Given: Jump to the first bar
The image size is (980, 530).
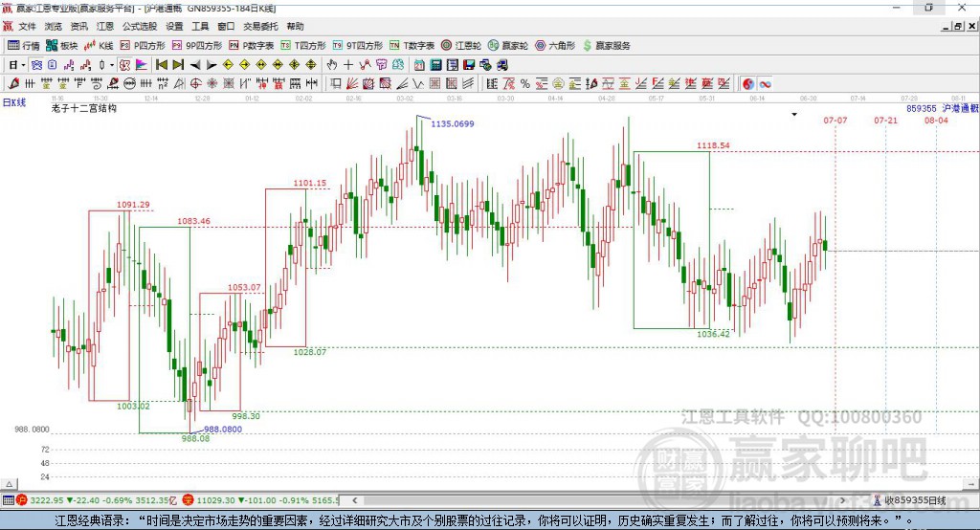Looking at the screenshot, I should (x=161, y=65).
